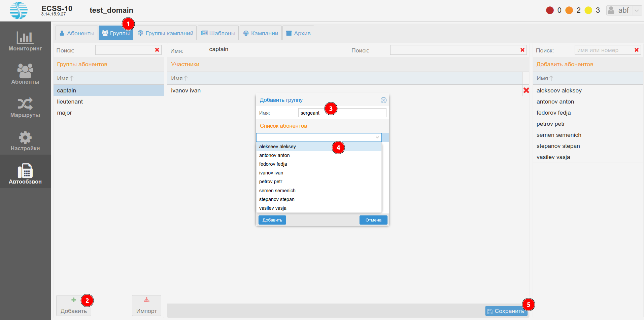644x320 pixels.
Task: Add alekseev aleksey from right panel
Action: click(x=588, y=90)
